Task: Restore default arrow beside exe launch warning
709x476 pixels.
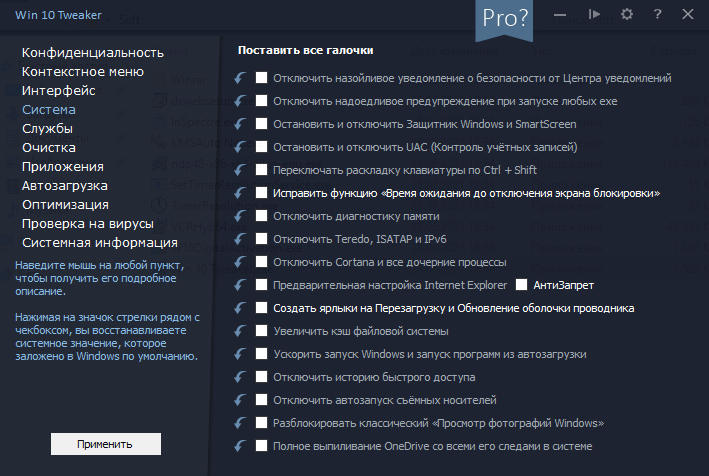Action: pyautogui.click(x=241, y=101)
